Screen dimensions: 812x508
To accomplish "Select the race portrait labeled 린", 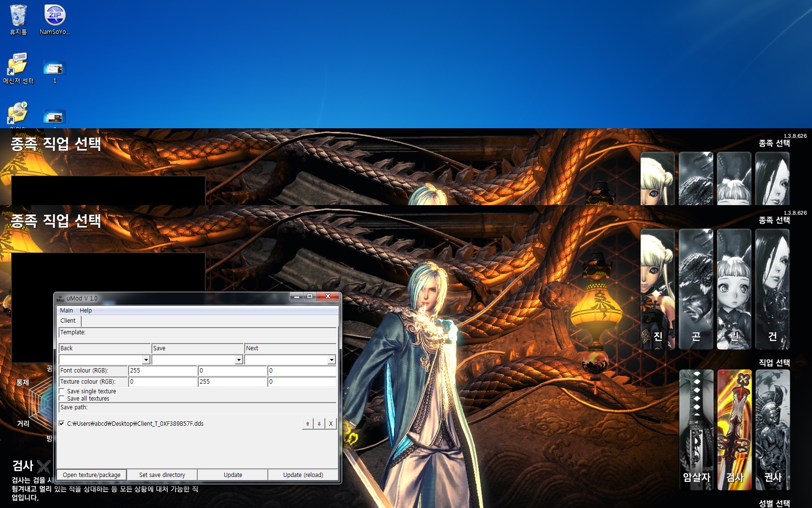I will point(734,289).
